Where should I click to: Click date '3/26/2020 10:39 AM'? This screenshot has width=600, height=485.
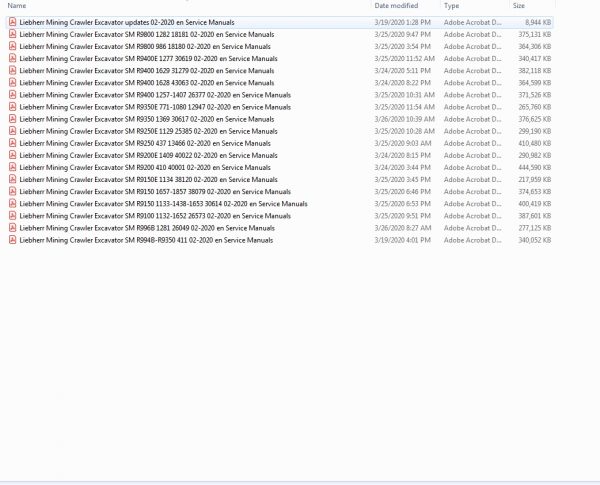pos(404,119)
